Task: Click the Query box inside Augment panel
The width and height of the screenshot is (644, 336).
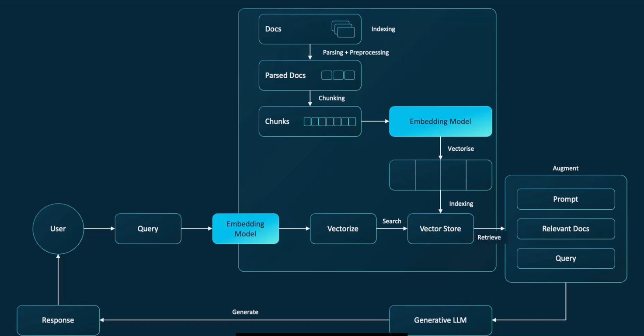Action: point(566,258)
